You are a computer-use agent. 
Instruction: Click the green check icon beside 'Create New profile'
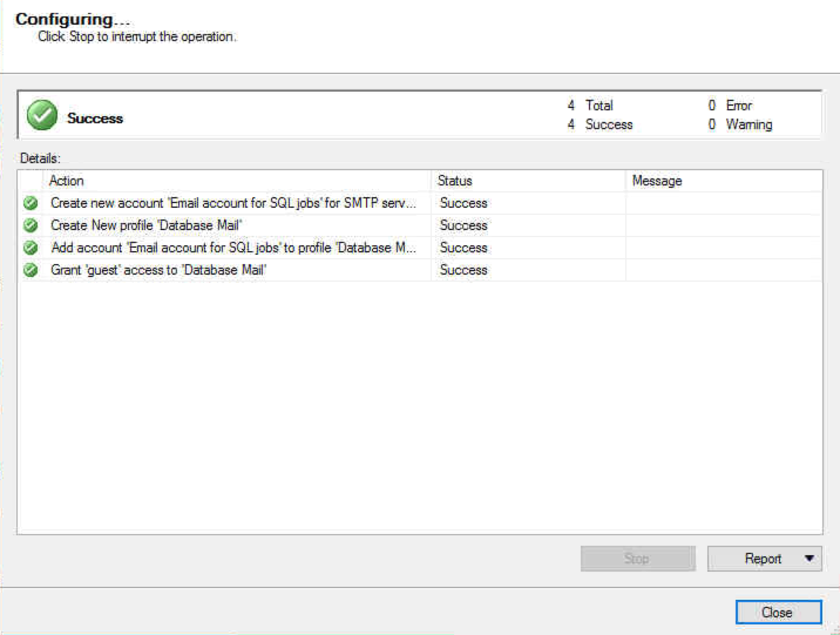pyautogui.click(x=31, y=225)
